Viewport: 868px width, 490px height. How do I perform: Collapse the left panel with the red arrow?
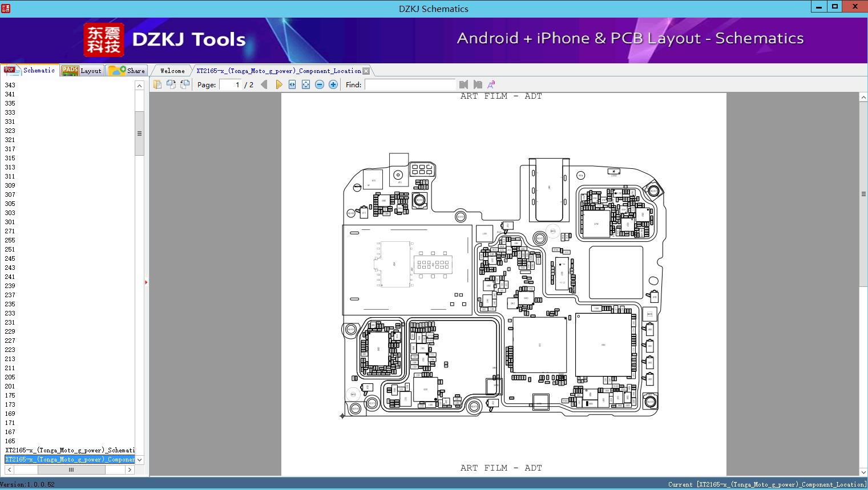(x=146, y=282)
